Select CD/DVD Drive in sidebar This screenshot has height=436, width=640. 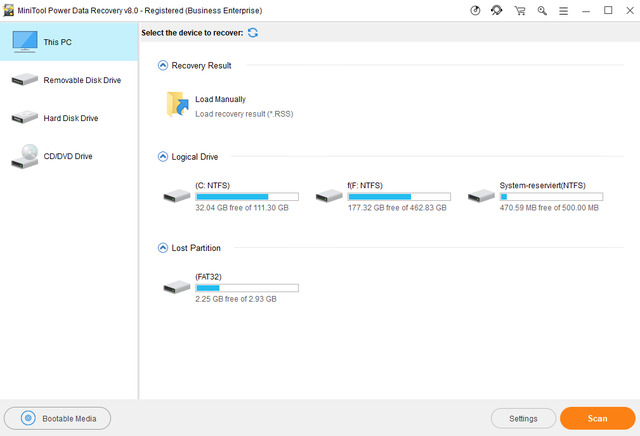point(69,156)
